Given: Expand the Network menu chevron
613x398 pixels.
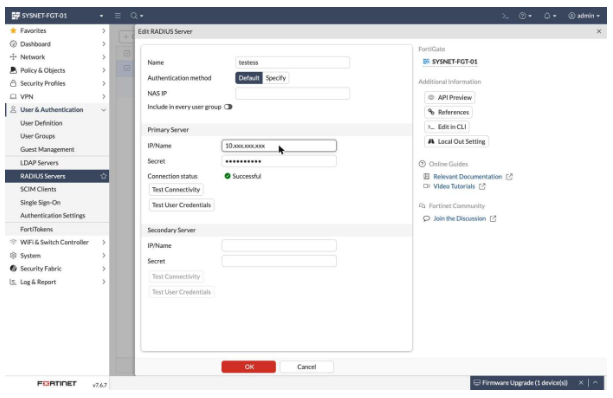Looking at the screenshot, I should 104,57.
